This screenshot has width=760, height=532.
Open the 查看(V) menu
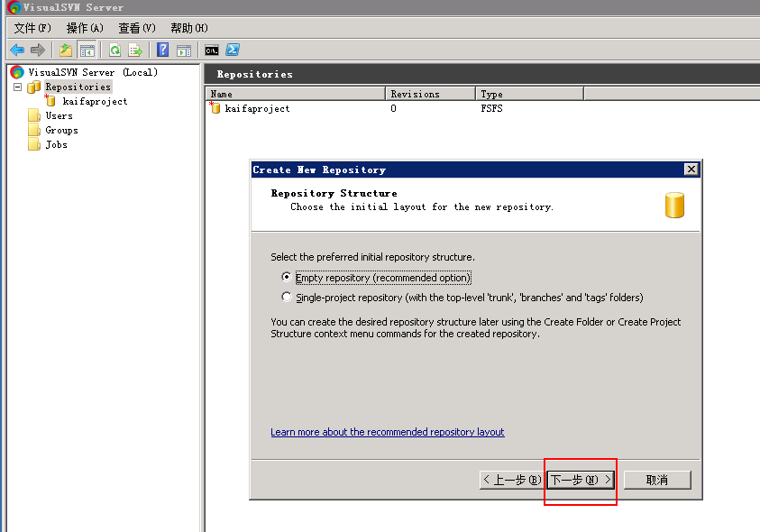[137, 28]
